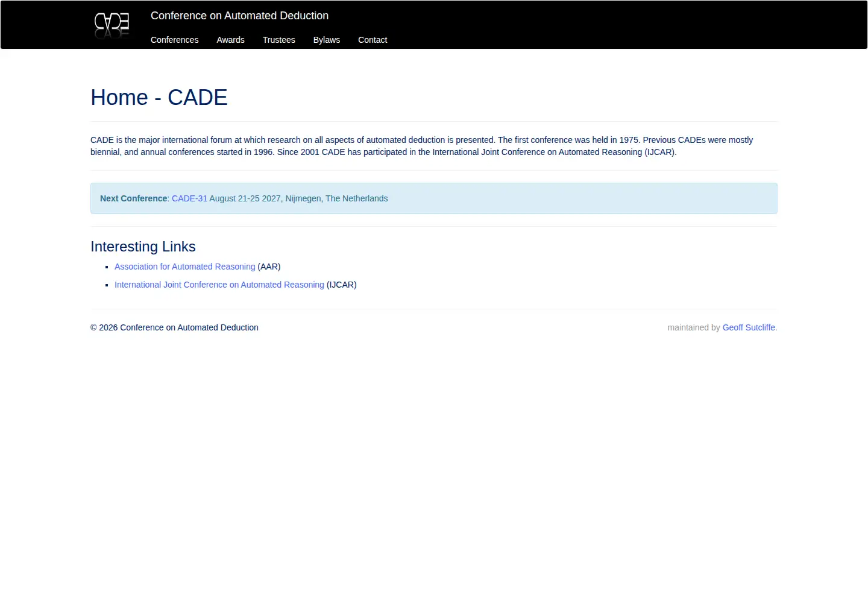The image size is (868, 603).
Task: Click the (AAR) abbreviation text
Action: click(x=269, y=267)
